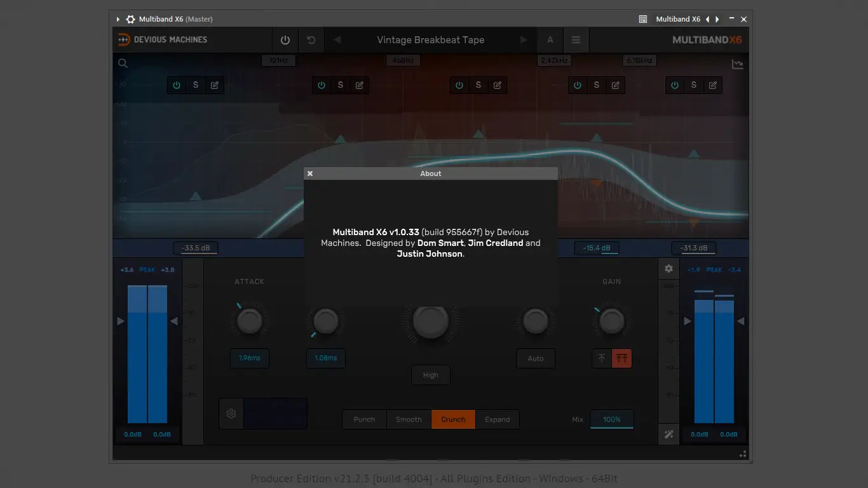Open the edit icon for band 5

click(713, 85)
